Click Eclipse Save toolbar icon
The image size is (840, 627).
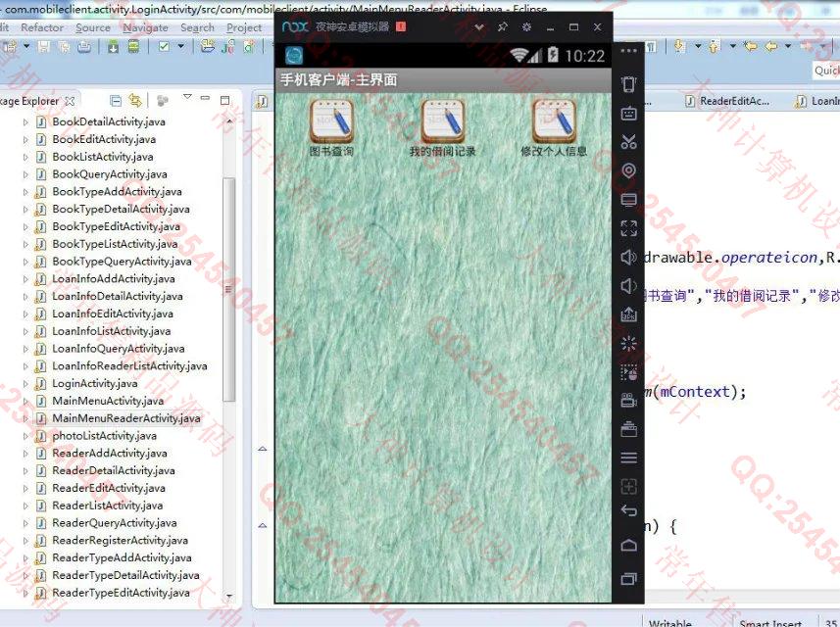(x=44, y=47)
